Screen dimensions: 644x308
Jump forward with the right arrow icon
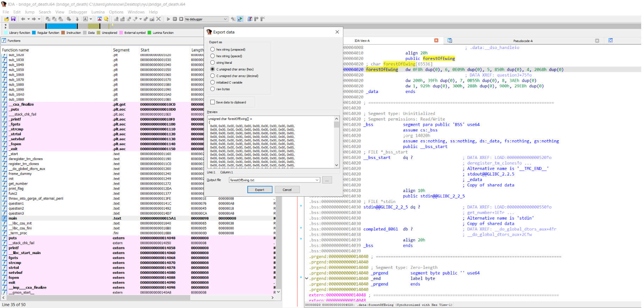pos(34,19)
